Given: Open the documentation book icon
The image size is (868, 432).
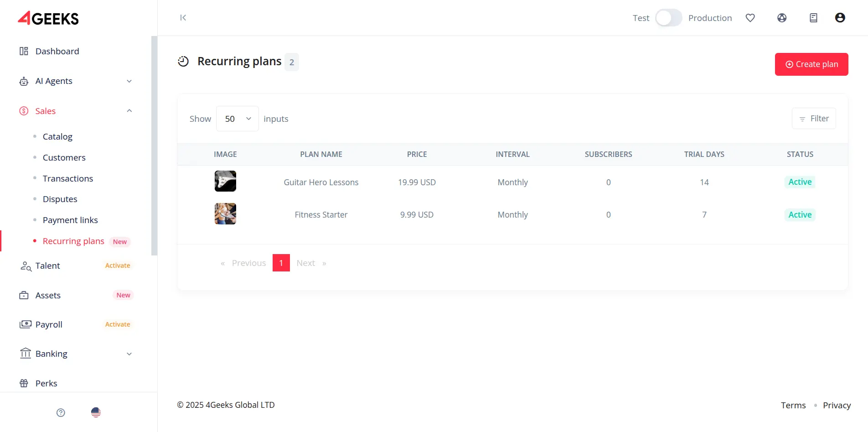Looking at the screenshot, I should 813,18.
